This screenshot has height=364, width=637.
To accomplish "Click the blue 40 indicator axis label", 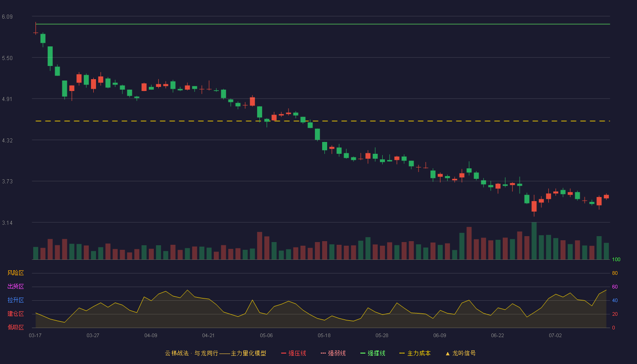I will [x=615, y=301].
